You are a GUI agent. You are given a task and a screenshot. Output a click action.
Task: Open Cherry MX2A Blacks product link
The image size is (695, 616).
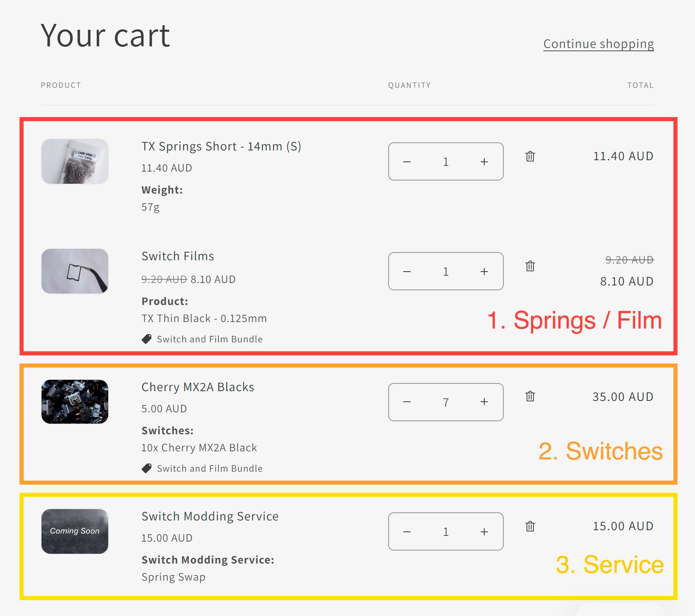[x=198, y=387]
